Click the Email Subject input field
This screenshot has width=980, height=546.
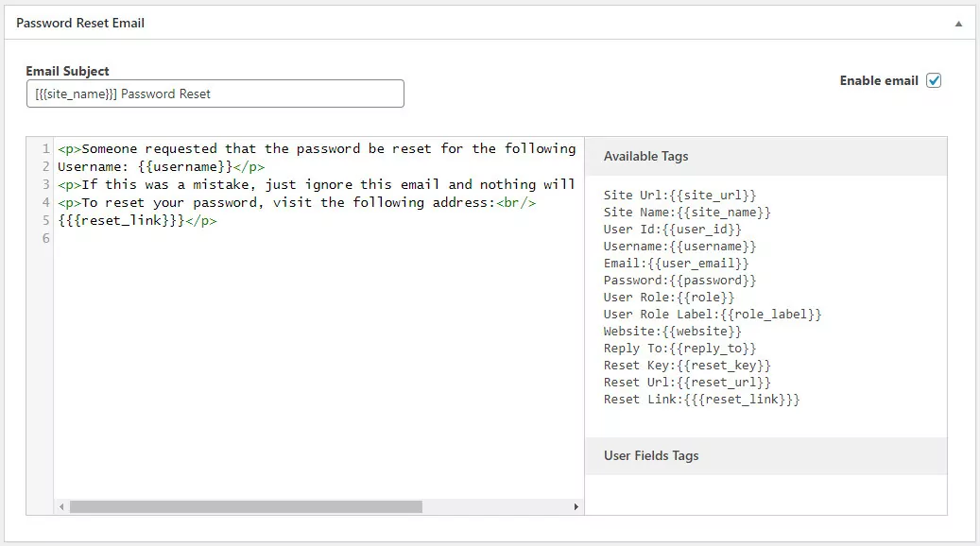coord(215,94)
